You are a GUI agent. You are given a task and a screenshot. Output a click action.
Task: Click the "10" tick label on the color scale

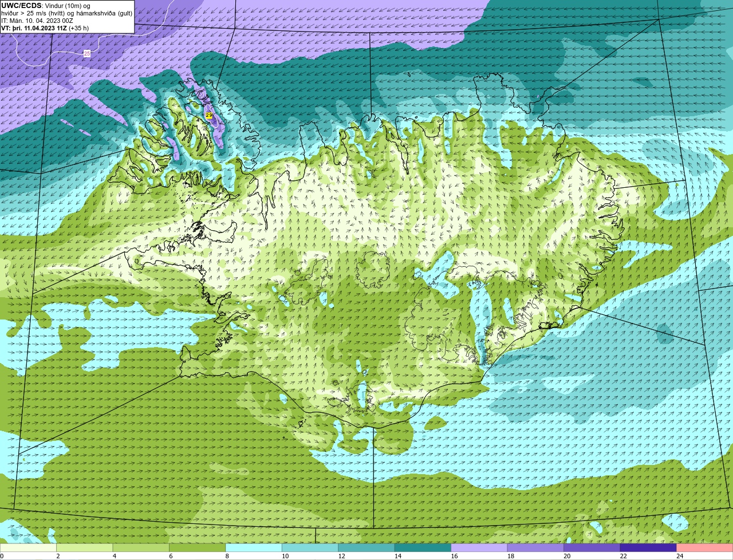tap(285, 556)
